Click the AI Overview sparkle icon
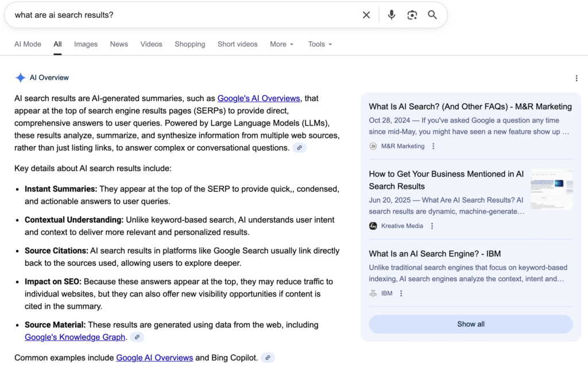 coord(21,77)
